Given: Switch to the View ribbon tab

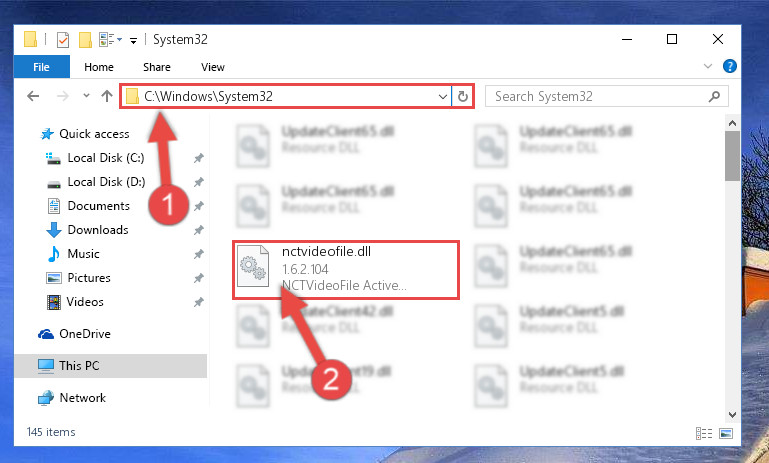Looking at the screenshot, I should [212, 67].
